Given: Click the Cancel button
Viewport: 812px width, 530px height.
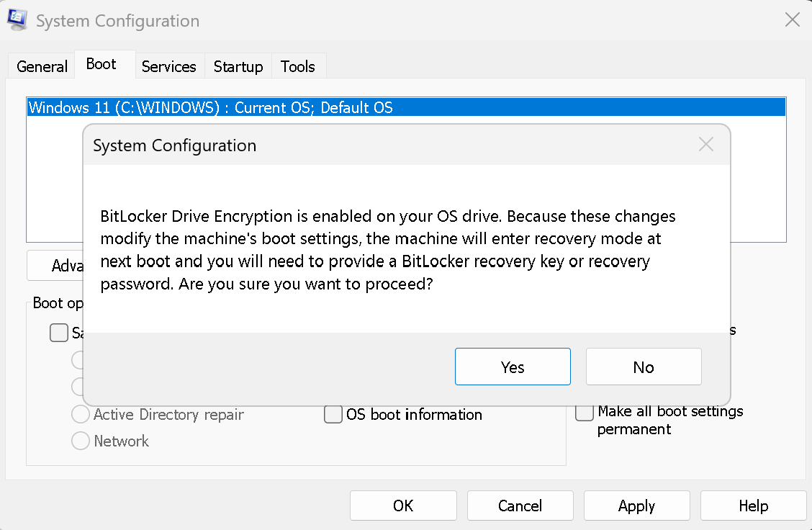Looking at the screenshot, I should [x=520, y=505].
